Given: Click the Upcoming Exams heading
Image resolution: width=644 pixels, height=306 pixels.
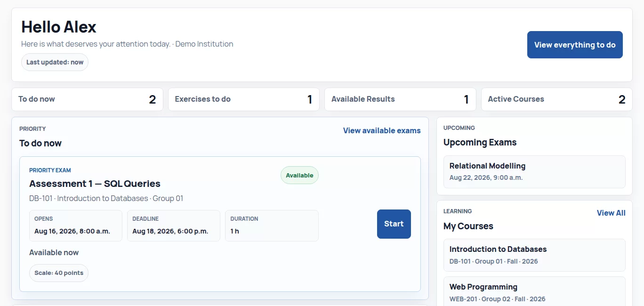Looking at the screenshot, I should [x=480, y=142].
